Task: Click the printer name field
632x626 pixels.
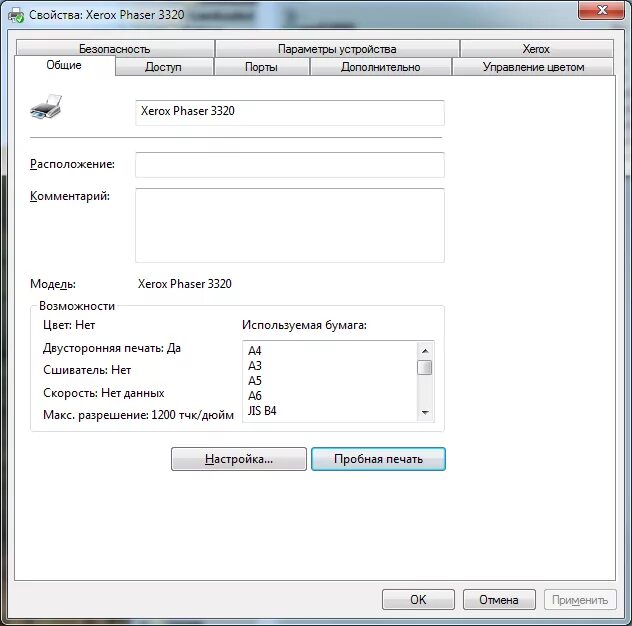Action: [290, 113]
